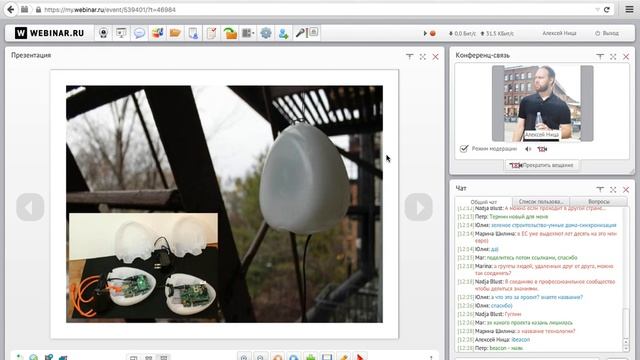Go to the next slide with the right arrow
The image size is (640, 360).
pos(418,207)
